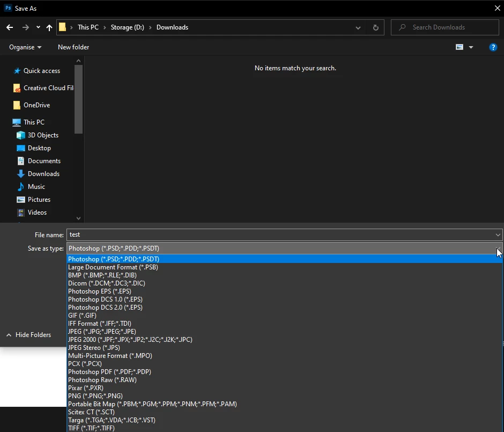
Task: Collapse the Save as type combo box
Action: [284, 248]
